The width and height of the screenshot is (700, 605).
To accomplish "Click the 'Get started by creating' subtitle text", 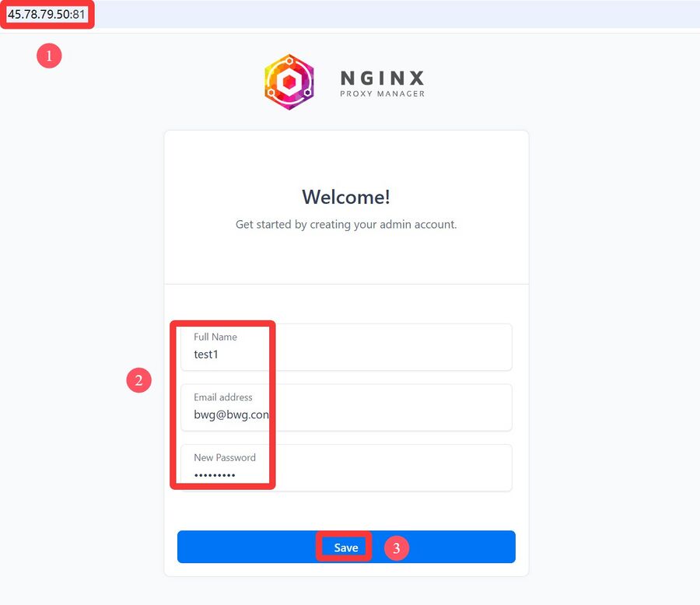I will pos(346,224).
